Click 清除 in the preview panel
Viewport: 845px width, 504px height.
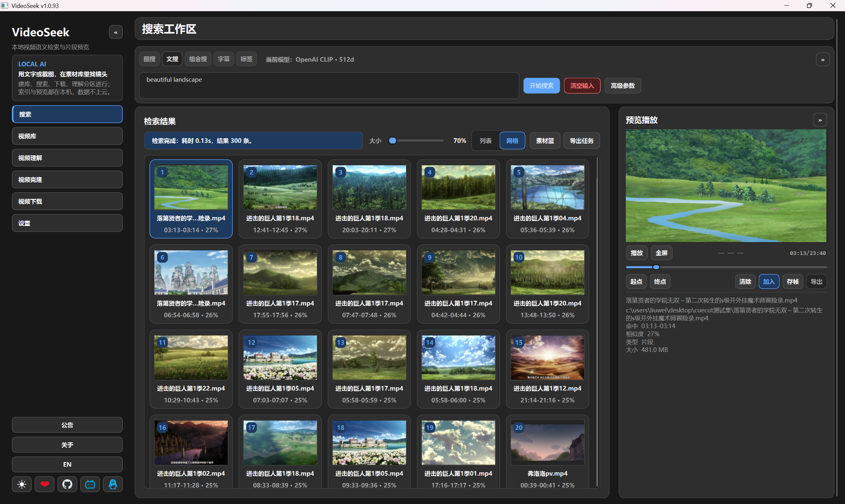745,282
